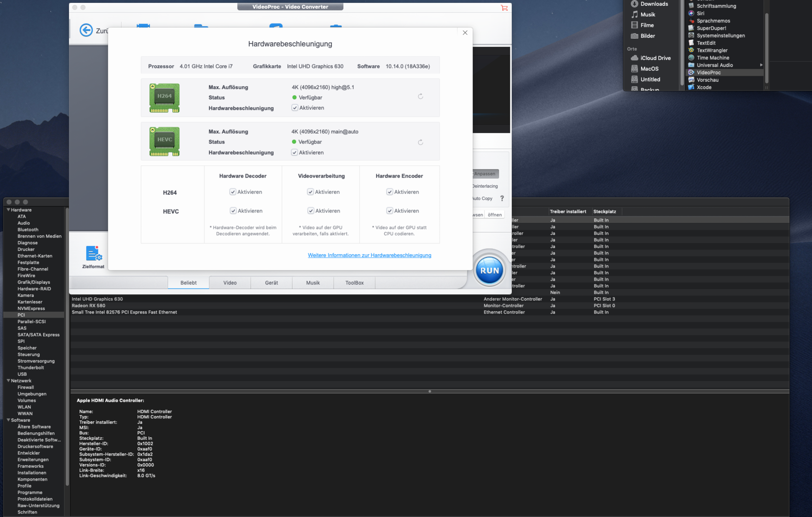Collapse the Software tree section
812x517 pixels.
click(8, 420)
